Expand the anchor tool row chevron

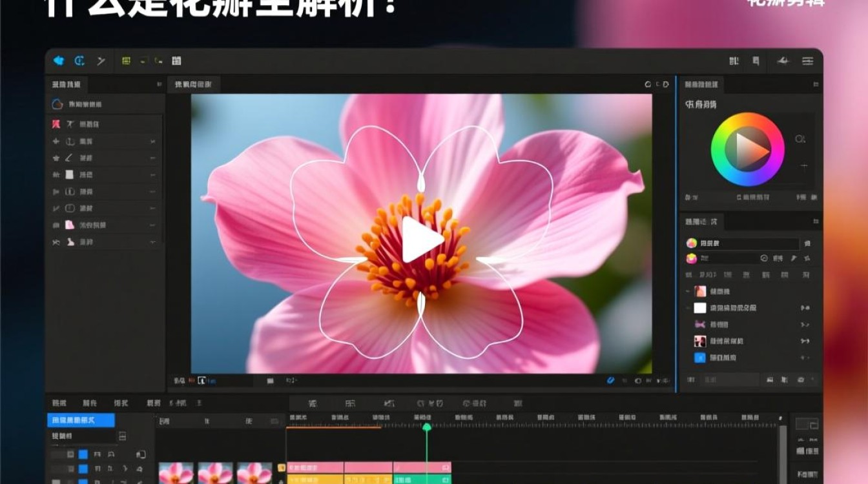[x=153, y=141]
